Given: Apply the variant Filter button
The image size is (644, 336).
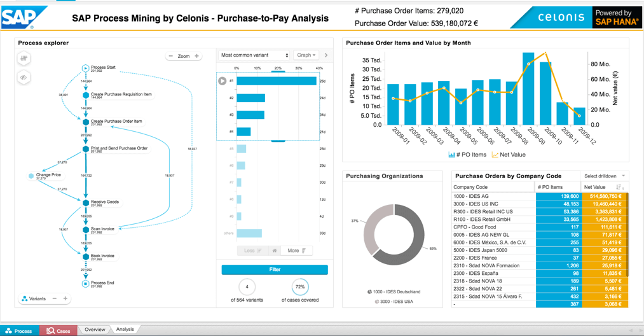Looking at the screenshot, I should click(275, 270).
